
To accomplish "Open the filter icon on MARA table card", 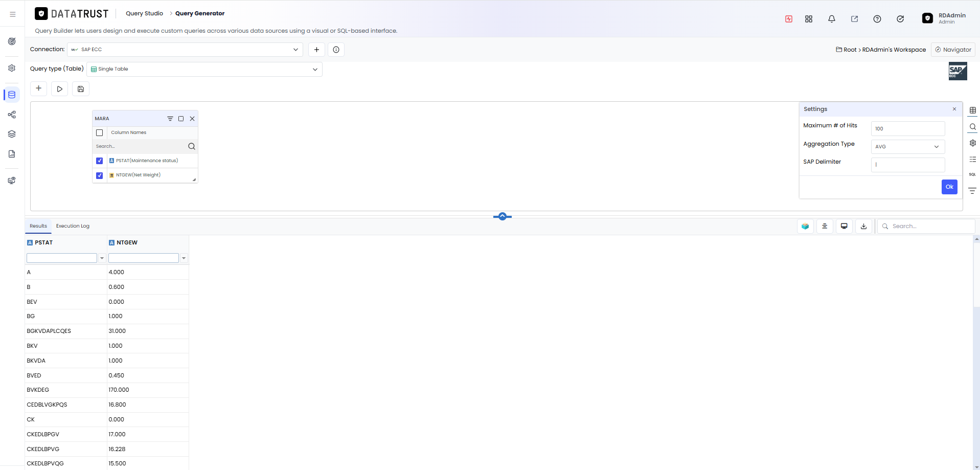I will 170,119.
